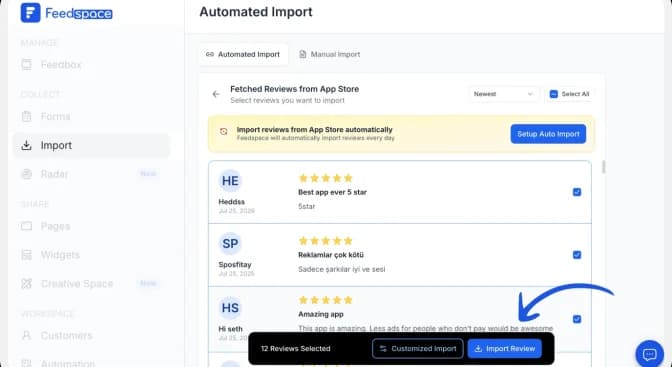Click the HE avatar
The height and width of the screenshot is (367, 672).
coord(230,181)
